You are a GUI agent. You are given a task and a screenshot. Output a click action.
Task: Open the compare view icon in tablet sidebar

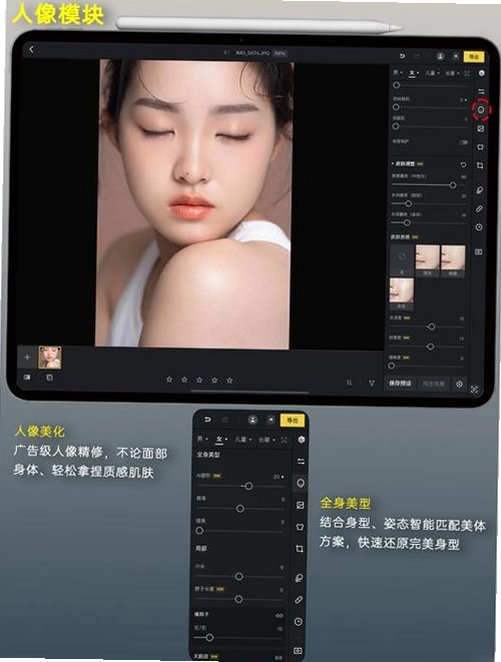(479, 252)
